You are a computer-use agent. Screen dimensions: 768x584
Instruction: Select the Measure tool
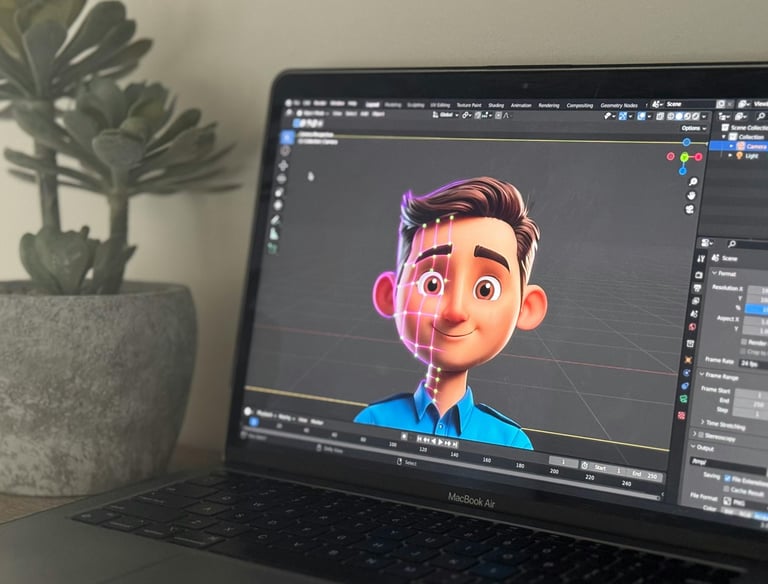(274, 234)
